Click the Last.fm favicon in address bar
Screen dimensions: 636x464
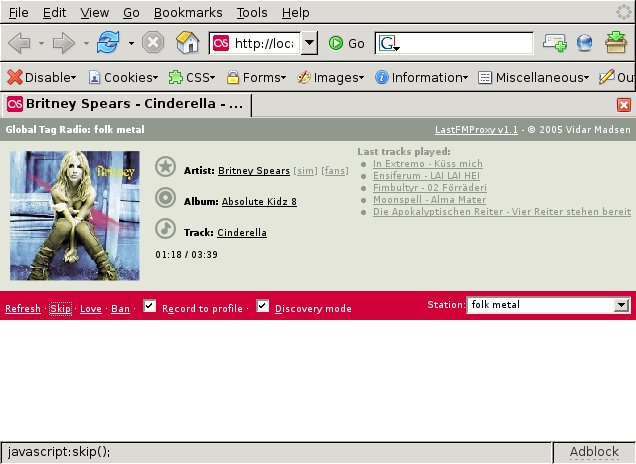pyautogui.click(x=221, y=43)
